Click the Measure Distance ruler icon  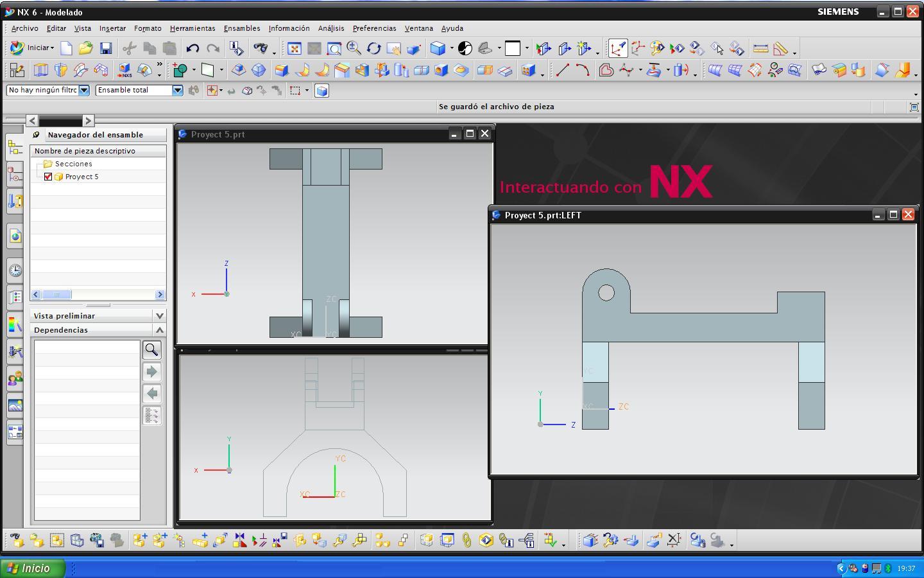click(x=760, y=48)
